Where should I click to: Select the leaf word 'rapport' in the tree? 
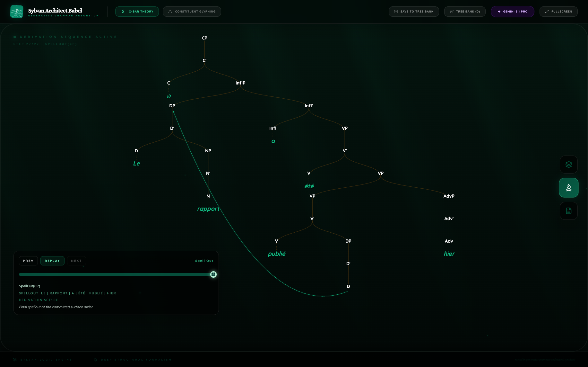[x=208, y=209]
